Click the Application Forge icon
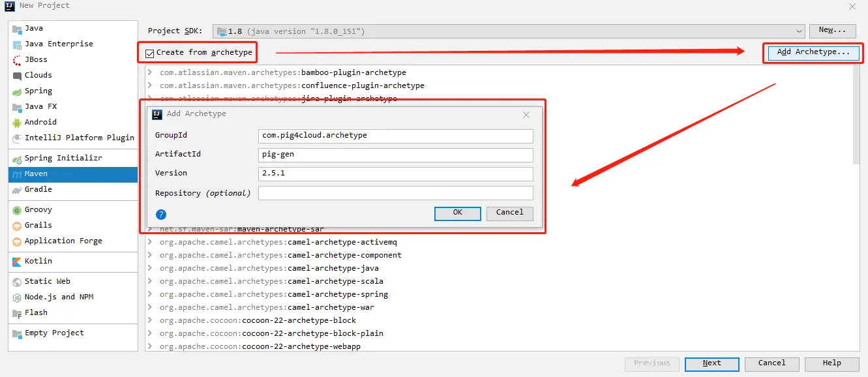 (x=17, y=241)
